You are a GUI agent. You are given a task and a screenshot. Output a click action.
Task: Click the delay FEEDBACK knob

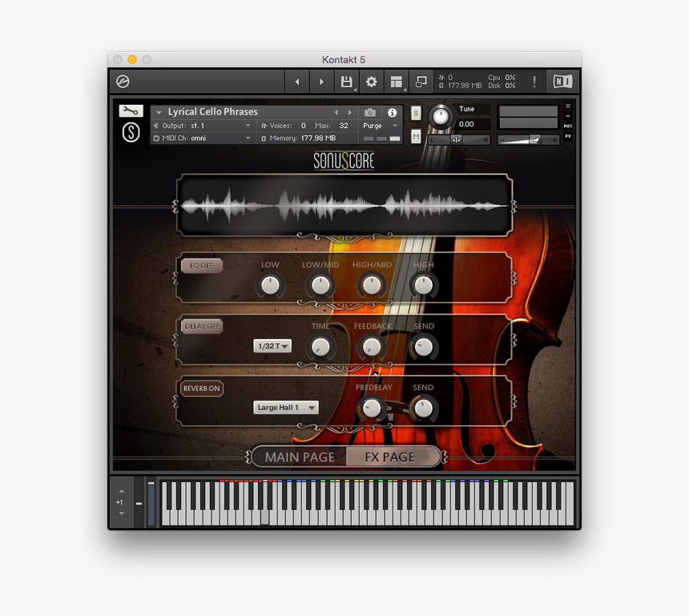pyautogui.click(x=372, y=347)
